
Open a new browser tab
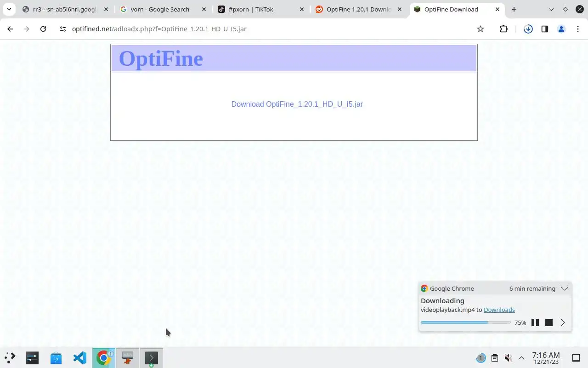pyautogui.click(x=514, y=9)
